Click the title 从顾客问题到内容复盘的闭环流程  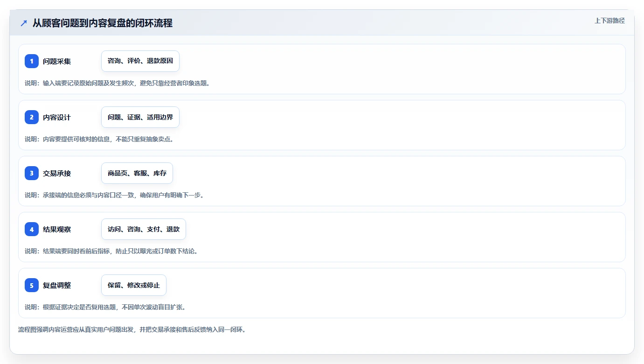103,23
